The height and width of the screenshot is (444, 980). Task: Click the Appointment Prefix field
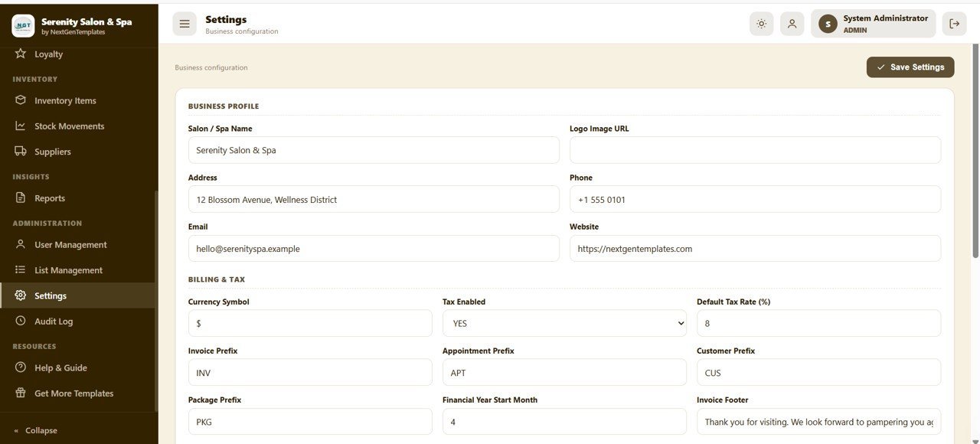pyautogui.click(x=564, y=372)
